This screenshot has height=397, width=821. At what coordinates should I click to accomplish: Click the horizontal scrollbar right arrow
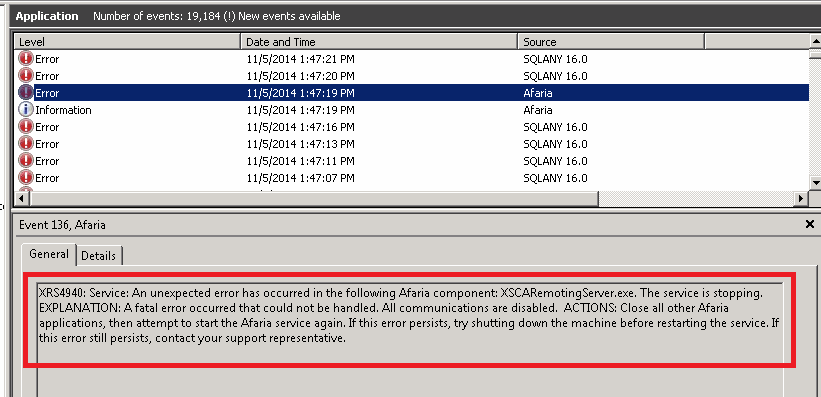[x=801, y=199]
